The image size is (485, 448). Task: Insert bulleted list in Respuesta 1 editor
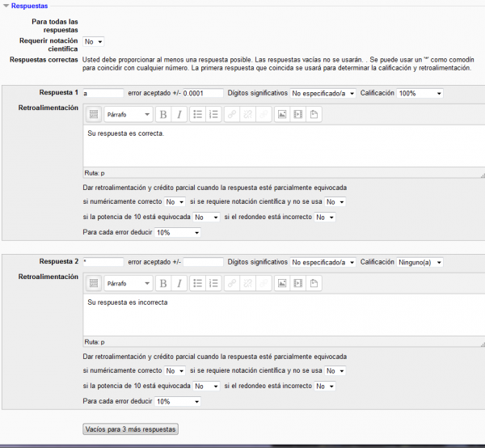(198, 114)
